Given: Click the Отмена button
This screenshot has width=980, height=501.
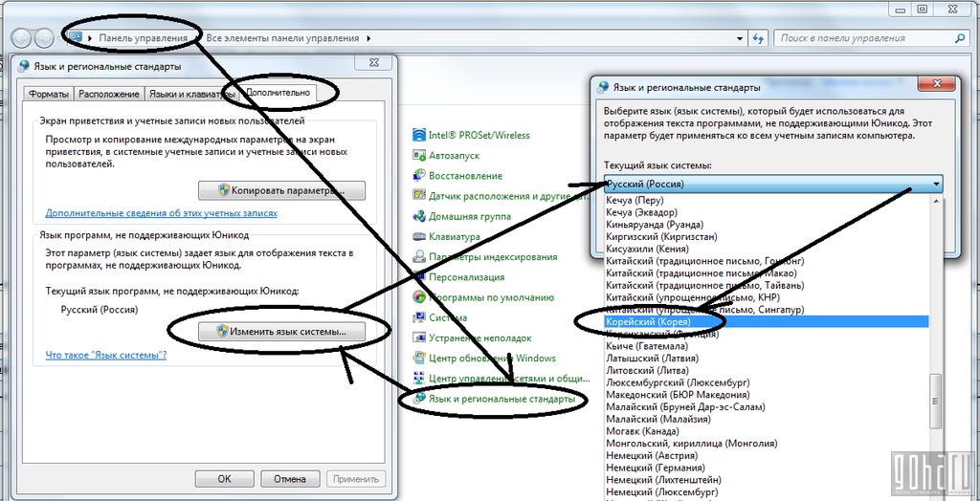Looking at the screenshot, I should click(291, 479).
